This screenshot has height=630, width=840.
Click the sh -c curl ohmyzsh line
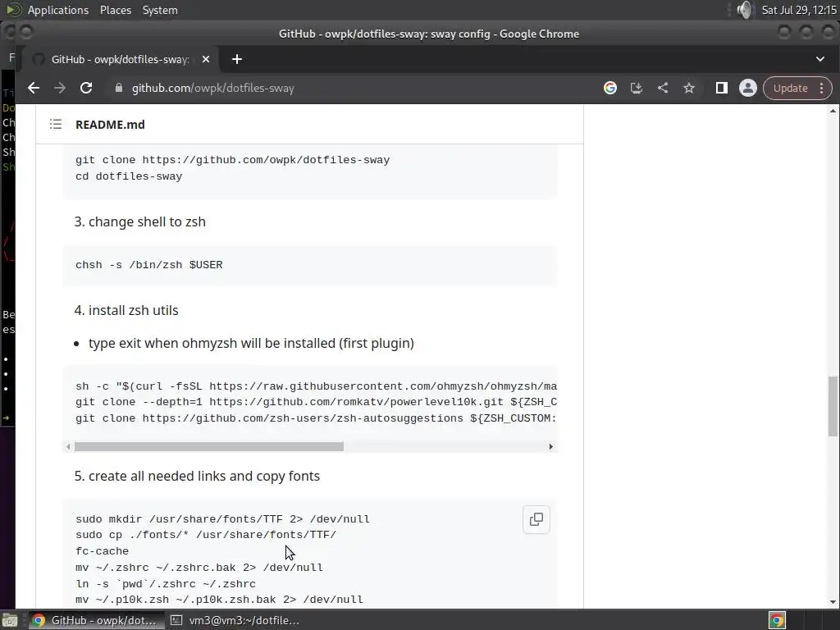(x=316, y=386)
